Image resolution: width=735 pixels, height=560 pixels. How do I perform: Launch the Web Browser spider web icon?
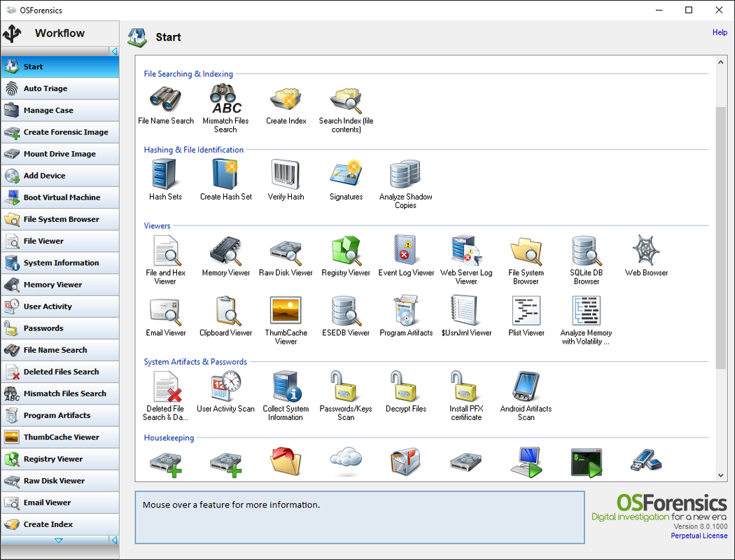[x=646, y=250]
